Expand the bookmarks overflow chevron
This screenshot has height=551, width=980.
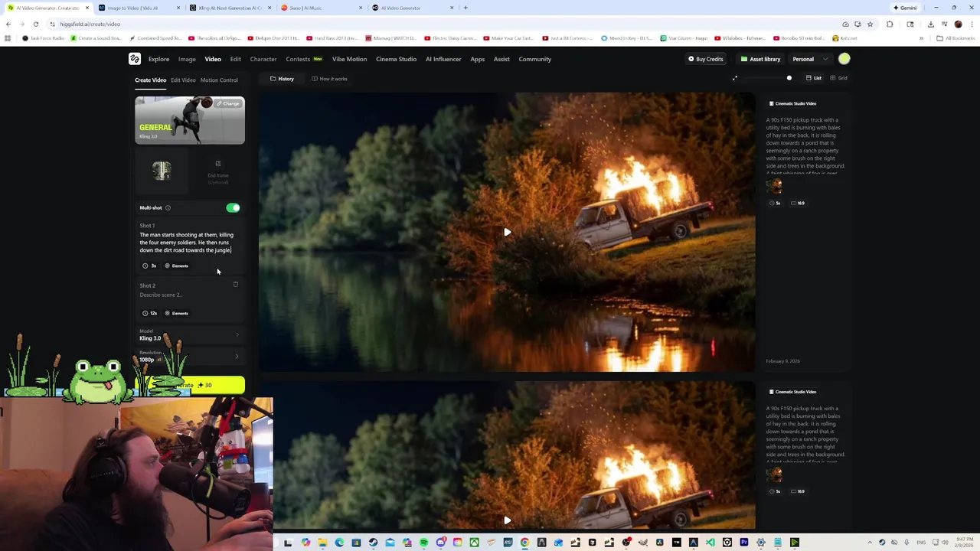click(921, 38)
